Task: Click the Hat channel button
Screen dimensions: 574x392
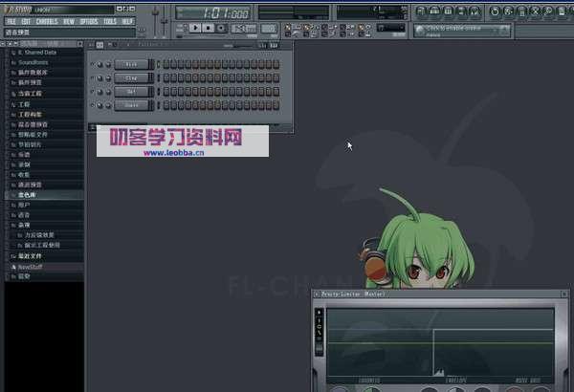Action: (132, 92)
